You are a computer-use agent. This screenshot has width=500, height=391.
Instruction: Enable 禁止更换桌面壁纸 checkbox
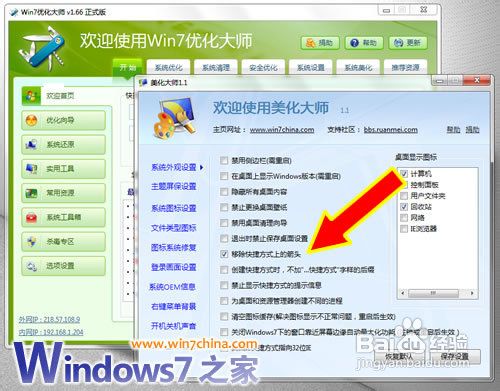[x=224, y=207]
